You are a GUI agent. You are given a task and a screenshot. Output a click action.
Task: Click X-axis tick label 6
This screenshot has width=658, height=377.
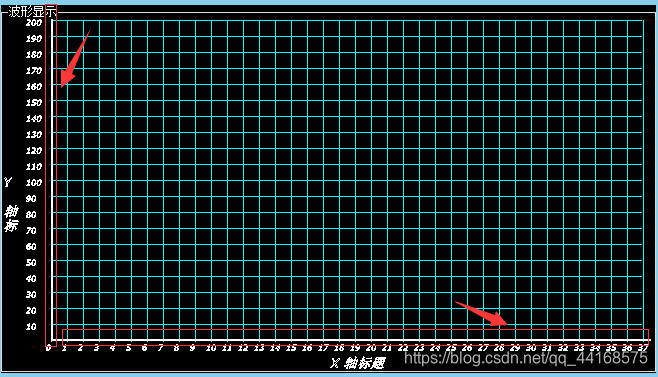(145, 348)
